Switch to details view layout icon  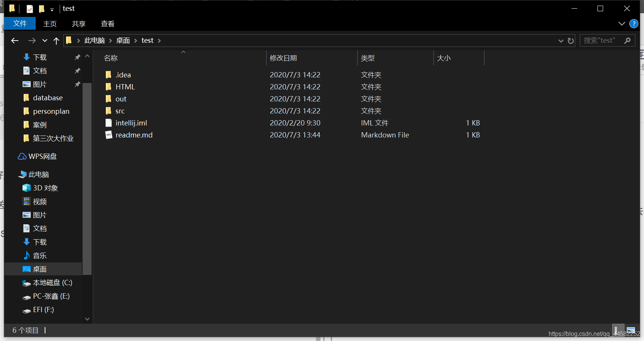(618, 330)
